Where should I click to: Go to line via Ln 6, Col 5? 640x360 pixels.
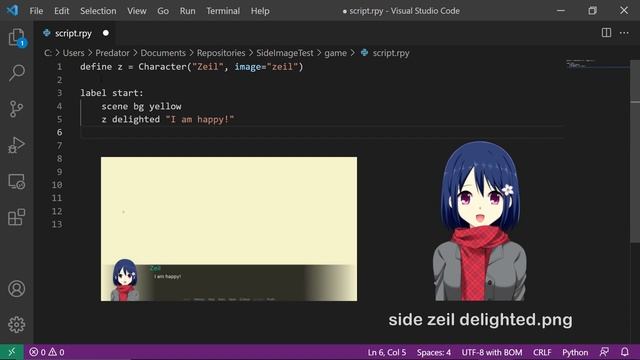[x=387, y=352]
